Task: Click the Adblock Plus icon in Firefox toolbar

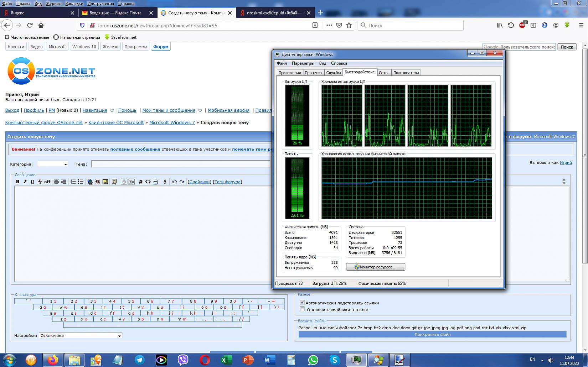Action: (x=522, y=25)
